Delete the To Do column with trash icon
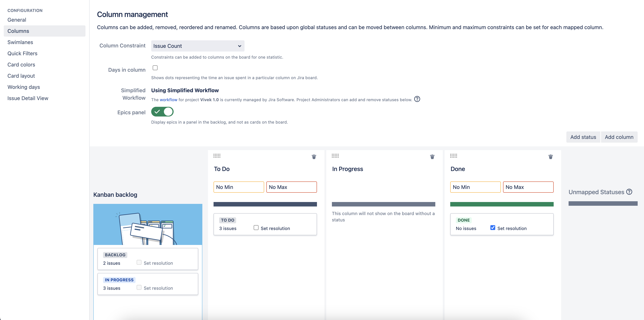The image size is (644, 320). point(314,157)
